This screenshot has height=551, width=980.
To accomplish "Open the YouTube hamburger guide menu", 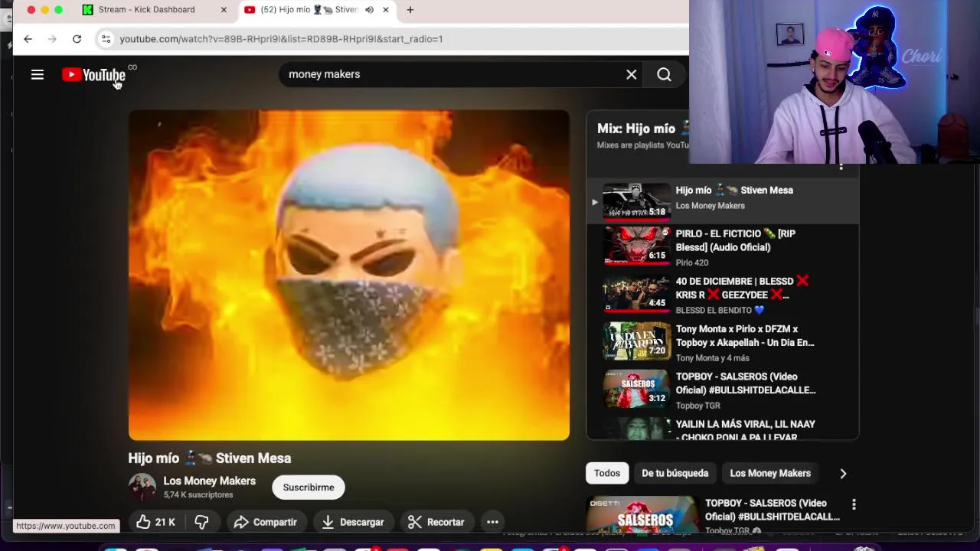I will (x=37, y=74).
